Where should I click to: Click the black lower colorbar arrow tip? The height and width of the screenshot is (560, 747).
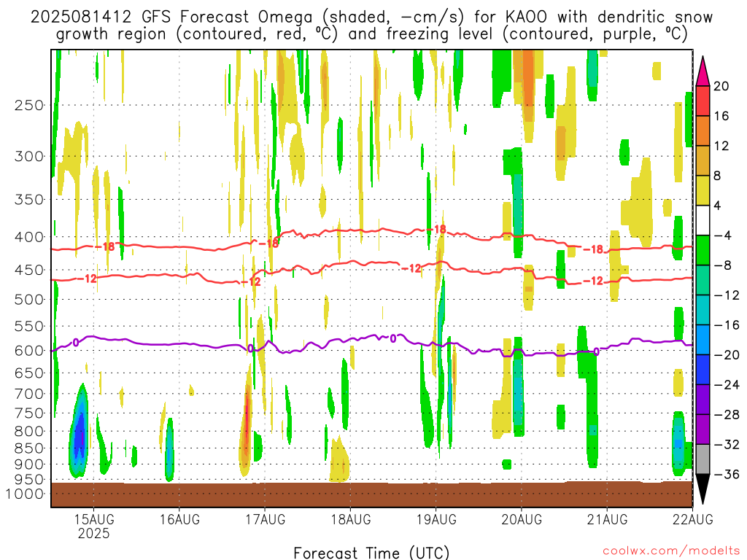click(703, 489)
